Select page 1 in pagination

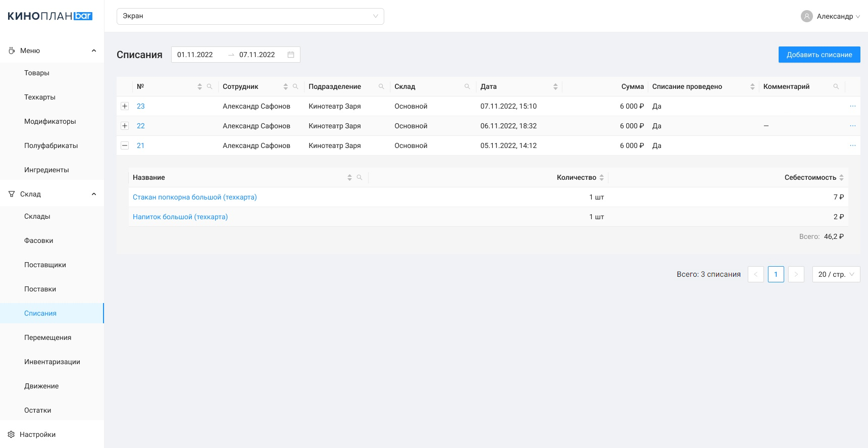tap(776, 274)
